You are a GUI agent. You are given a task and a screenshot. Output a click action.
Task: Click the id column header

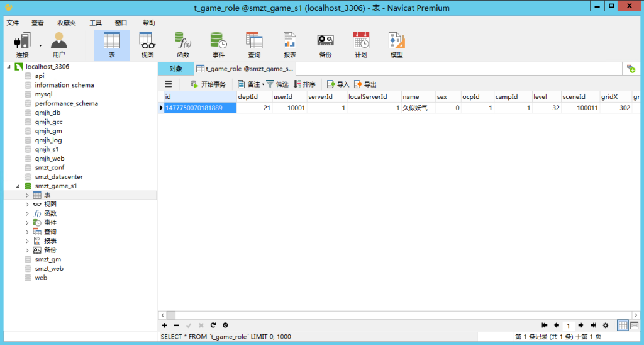(200, 96)
